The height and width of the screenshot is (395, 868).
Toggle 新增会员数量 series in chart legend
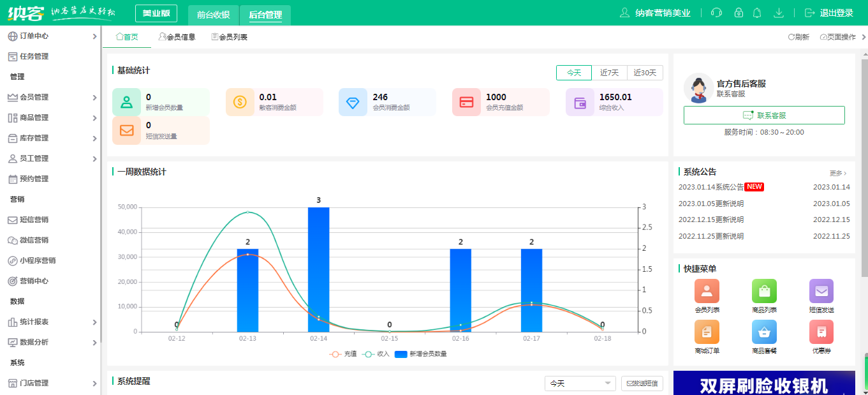tap(421, 354)
